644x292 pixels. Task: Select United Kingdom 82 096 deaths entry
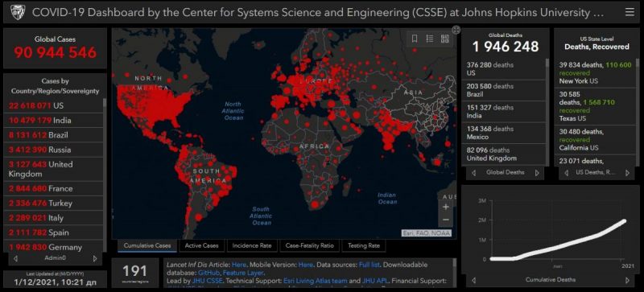pos(504,154)
